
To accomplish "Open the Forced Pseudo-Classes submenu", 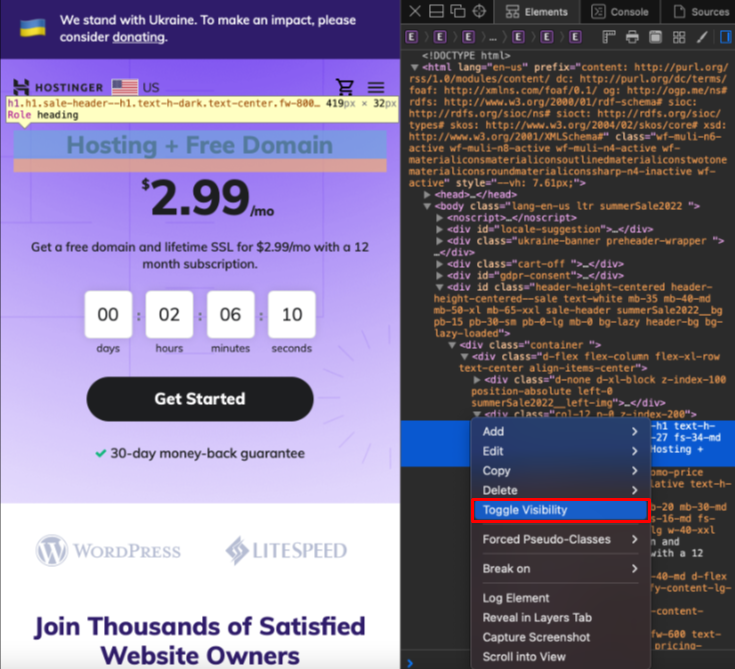I will pyautogui.click(x=559, y=539).
